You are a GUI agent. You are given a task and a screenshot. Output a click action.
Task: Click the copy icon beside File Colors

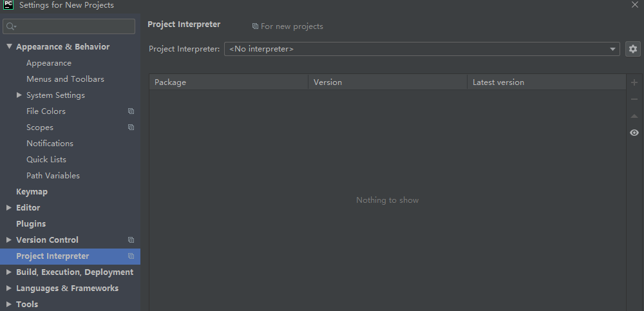[x=131, y=111]
